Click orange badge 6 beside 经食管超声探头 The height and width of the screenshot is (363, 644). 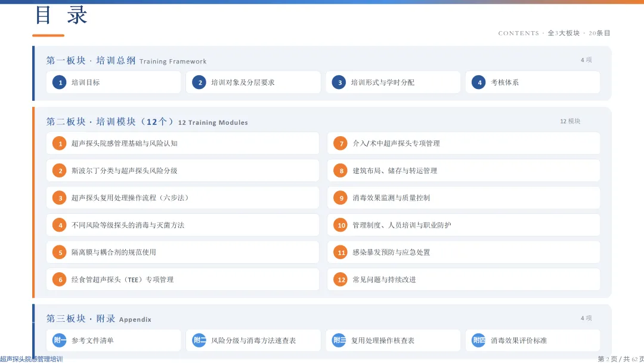click(x=60, y=279)
